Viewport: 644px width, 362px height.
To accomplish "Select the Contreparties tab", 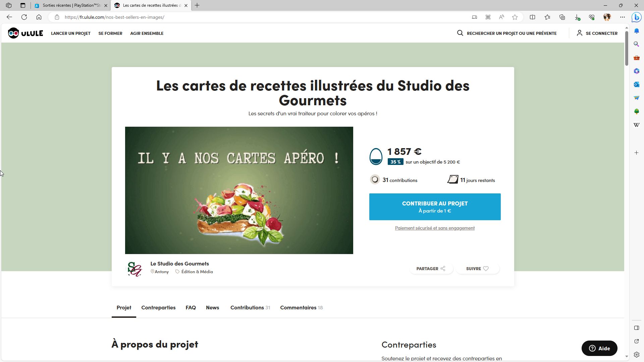I will coord(158,308).
